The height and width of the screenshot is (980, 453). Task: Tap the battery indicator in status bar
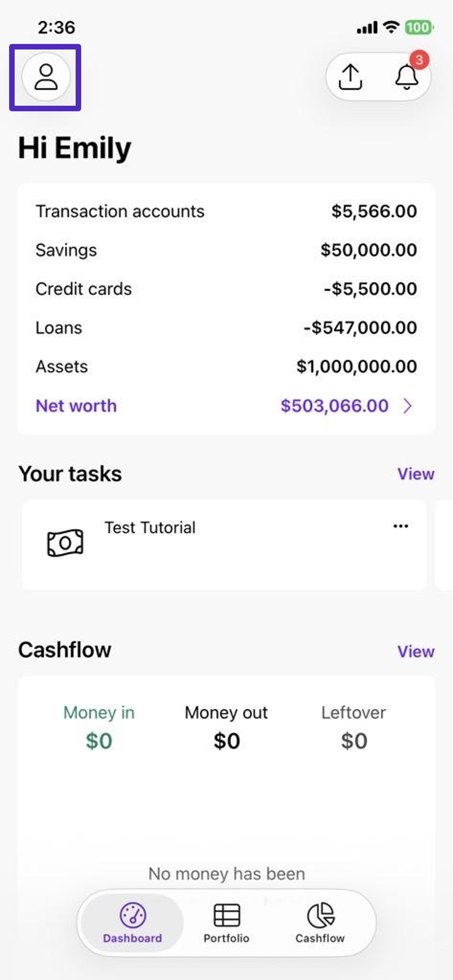(419, 27)
